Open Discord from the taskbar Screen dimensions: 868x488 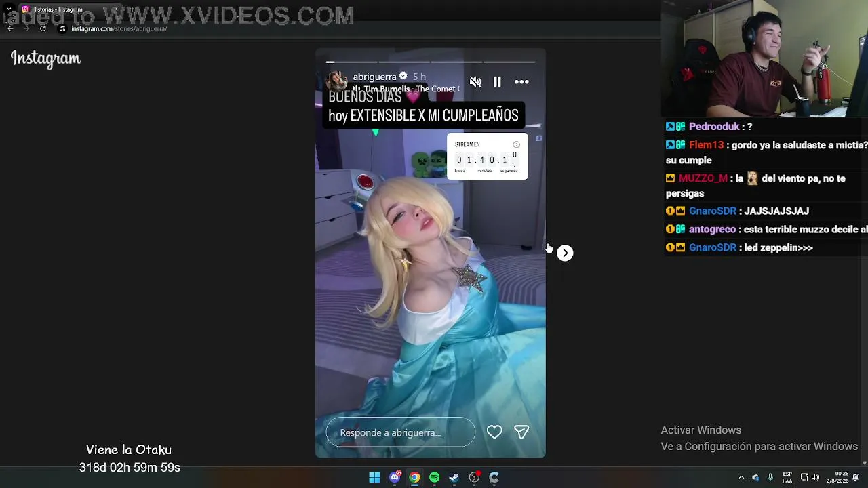tap(395, 477)
